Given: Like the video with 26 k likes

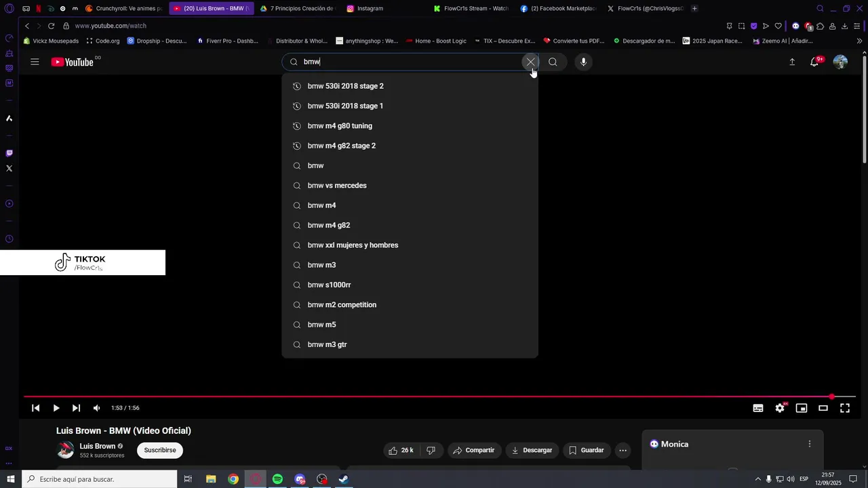Looking at the screenshot, I should pyautogui.click(x=401, y=450).
